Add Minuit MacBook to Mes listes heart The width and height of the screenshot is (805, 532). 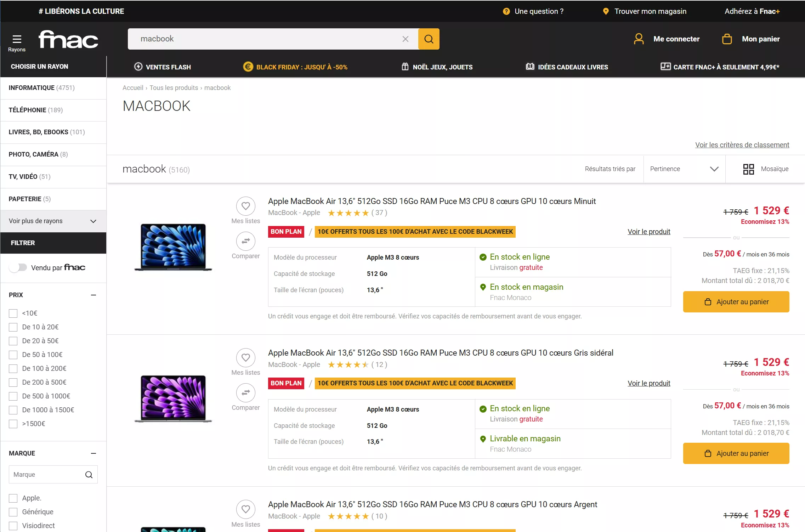[245, 206]
